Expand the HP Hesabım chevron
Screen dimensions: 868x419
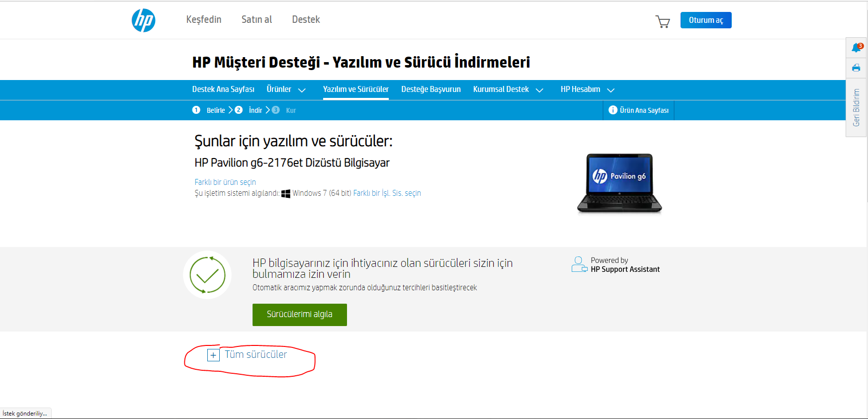click(x=611, y=90)
